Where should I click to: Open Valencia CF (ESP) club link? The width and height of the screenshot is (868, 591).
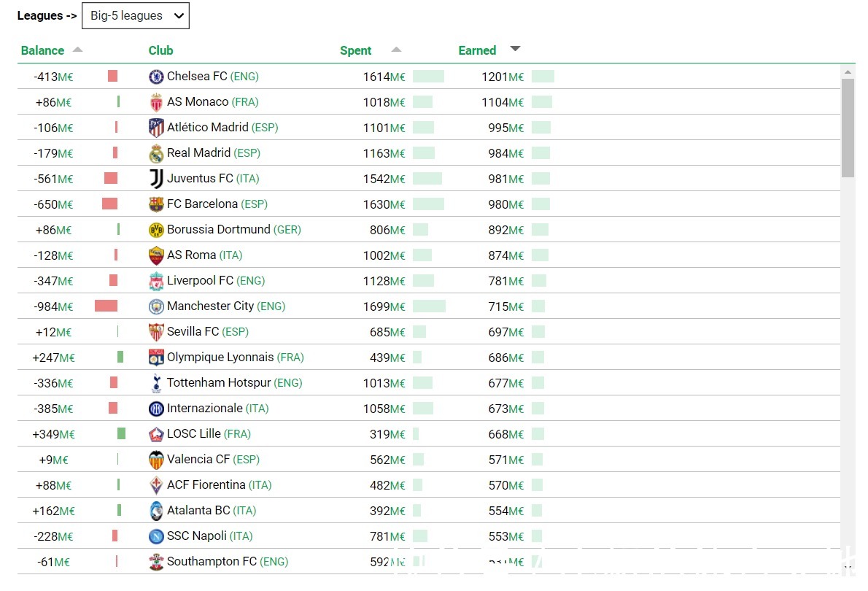coord(213,459)
